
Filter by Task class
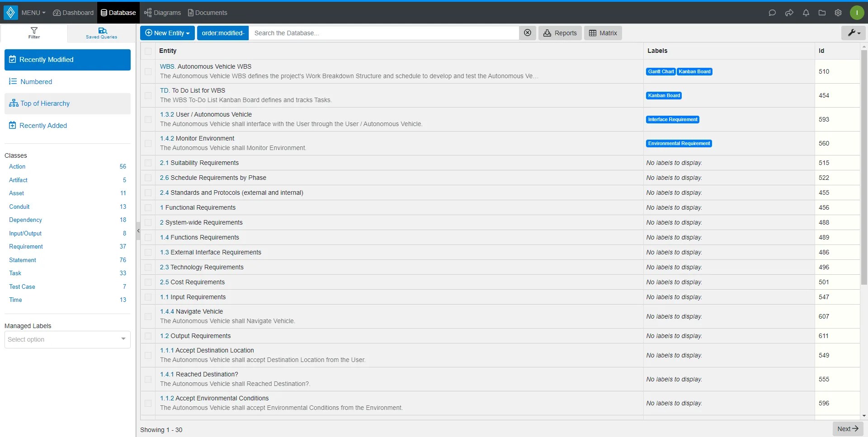(x=15, y=273)
